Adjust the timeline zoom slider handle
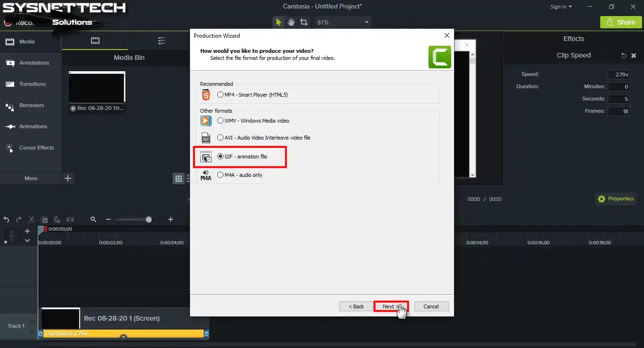The image size is (644, 348). point(149,220)
